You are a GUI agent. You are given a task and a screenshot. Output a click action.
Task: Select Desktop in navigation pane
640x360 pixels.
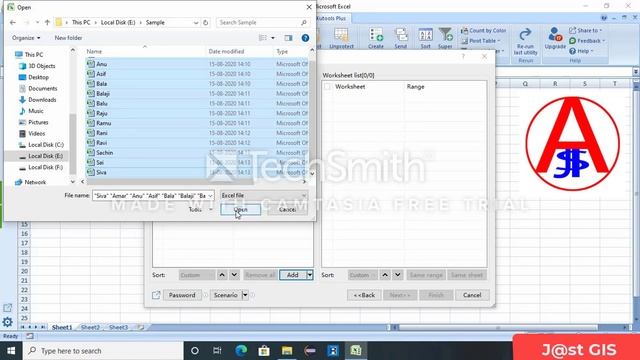click(38, 77)
